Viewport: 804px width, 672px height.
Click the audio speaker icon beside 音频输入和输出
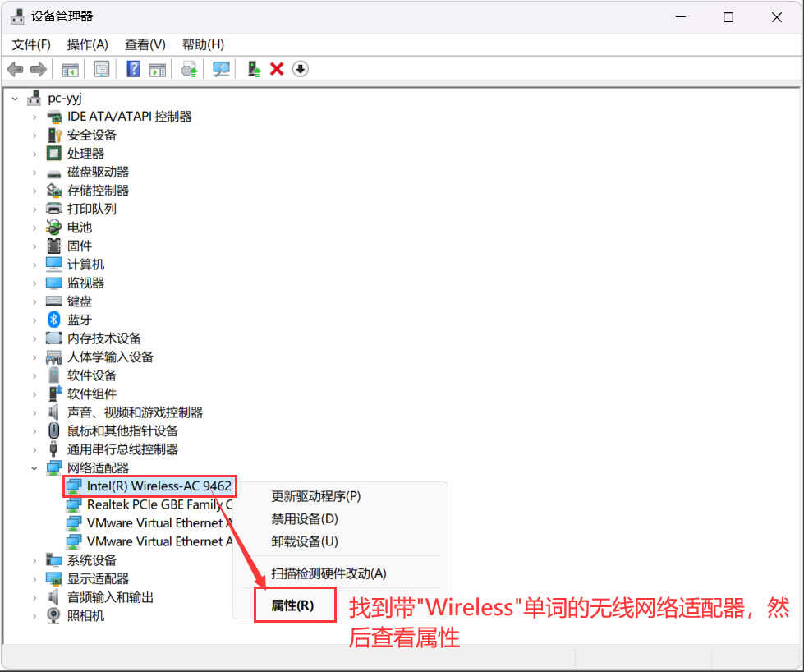tap(53, 596)
